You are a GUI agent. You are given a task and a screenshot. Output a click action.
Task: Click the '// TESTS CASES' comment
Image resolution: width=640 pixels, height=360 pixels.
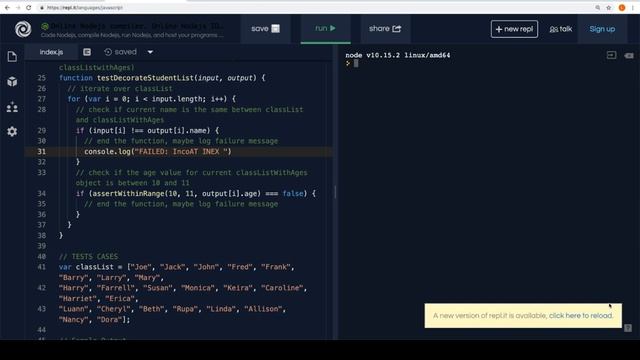[89, 256]
